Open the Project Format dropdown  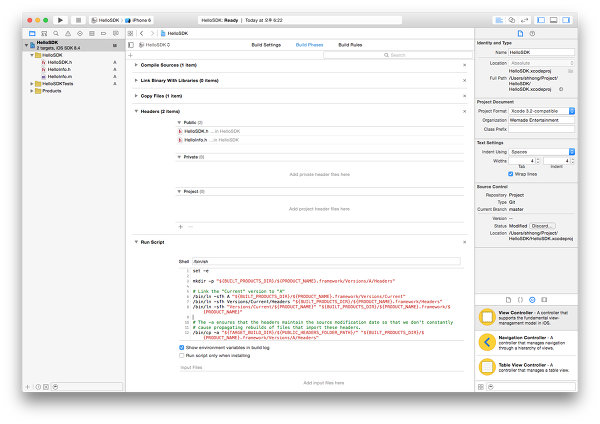541,111
